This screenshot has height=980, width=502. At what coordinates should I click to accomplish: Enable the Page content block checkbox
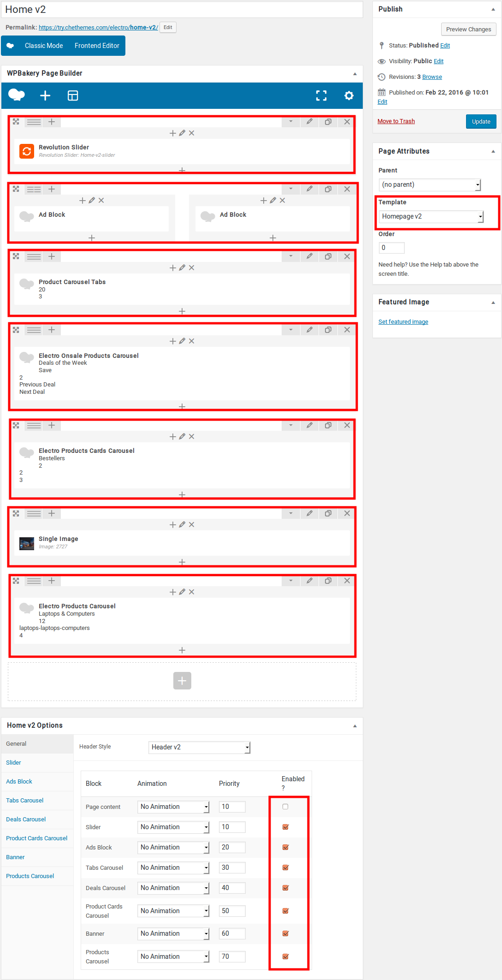285,807
